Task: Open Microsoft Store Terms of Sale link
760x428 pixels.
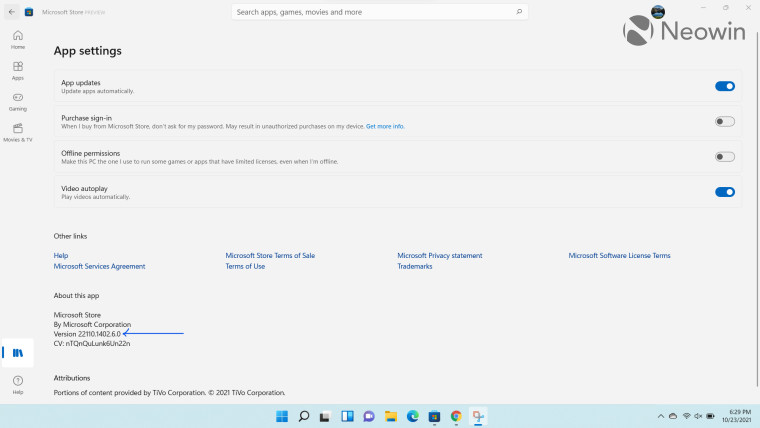Action: pos(270,255)
